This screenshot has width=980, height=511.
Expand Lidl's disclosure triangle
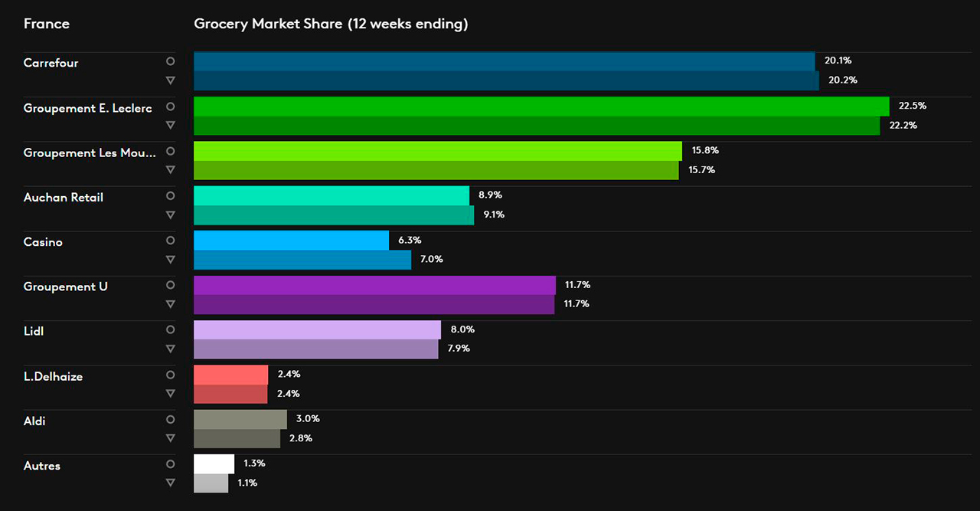170,348
